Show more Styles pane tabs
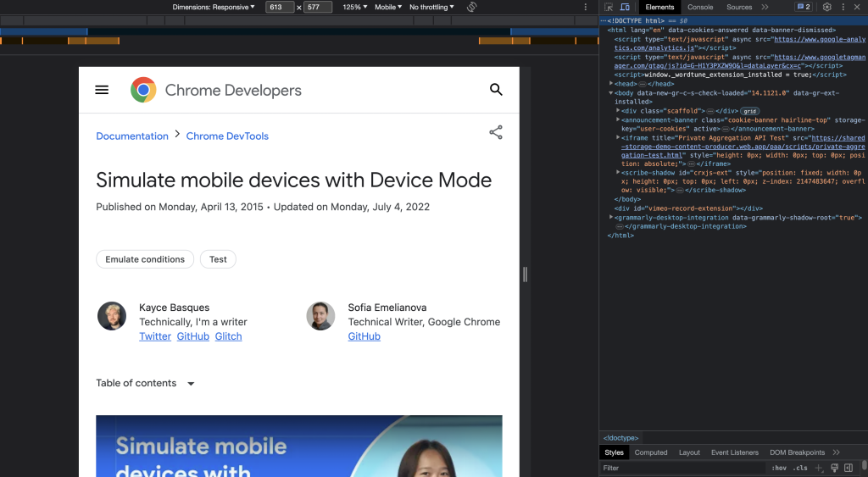 pos(837,452)
